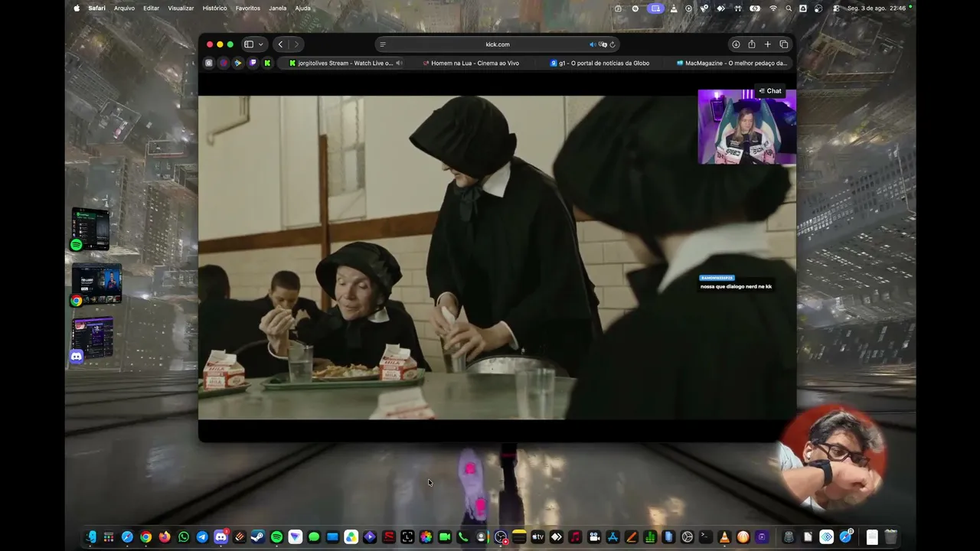Open the translate icon in address bar
This screenshot has height=551, width=980.
pos(603,44)
